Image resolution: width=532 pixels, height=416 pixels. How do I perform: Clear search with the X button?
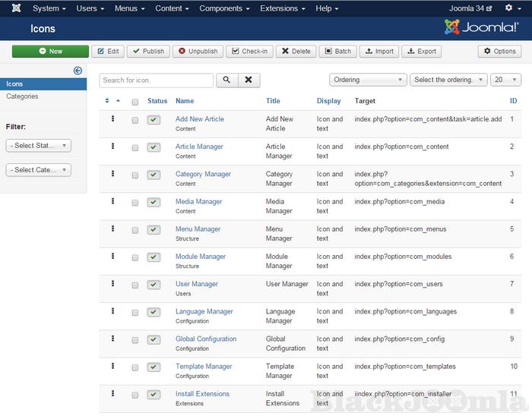[x=249, y=80]
